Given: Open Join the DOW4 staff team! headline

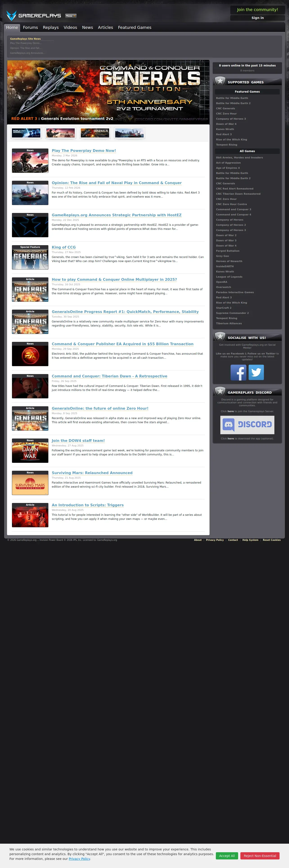Looking at the screenshot, I should [78, 440].
